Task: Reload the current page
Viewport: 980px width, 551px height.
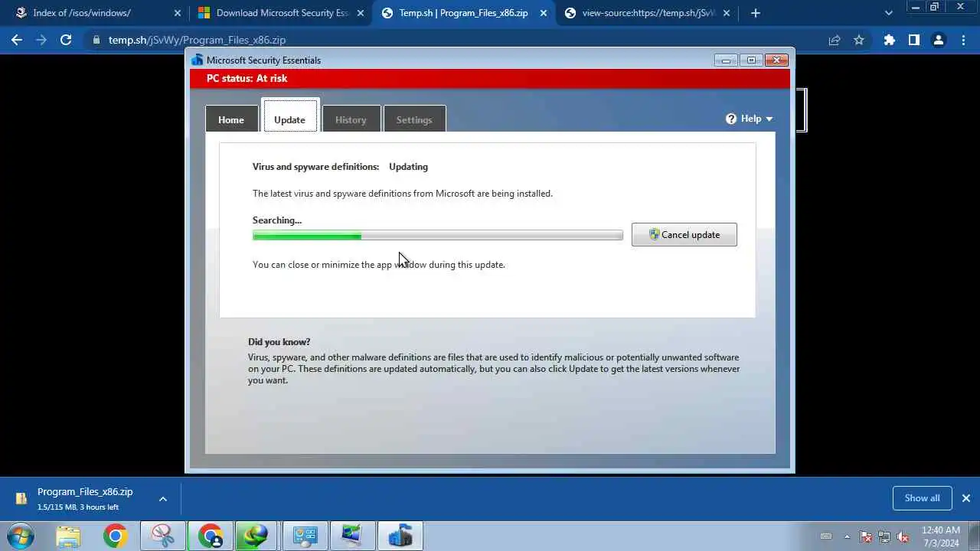Action: tap(66, 40)
